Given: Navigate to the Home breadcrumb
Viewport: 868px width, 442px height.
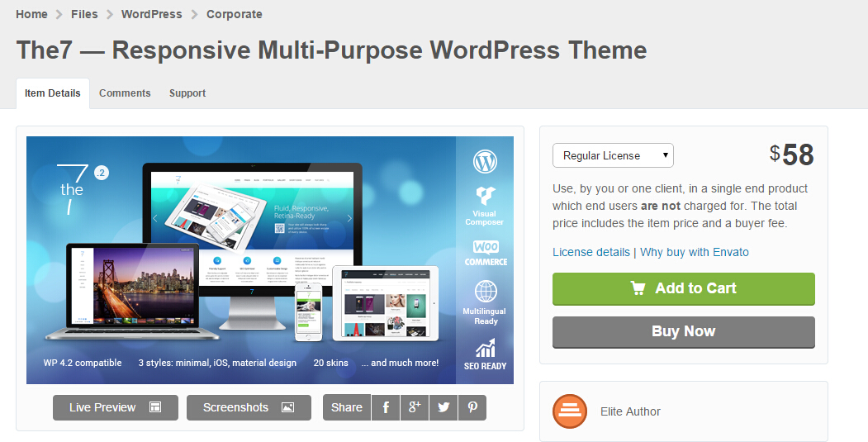Looking at the screenshot, I should pyautogui.click(x=31, y=14).
